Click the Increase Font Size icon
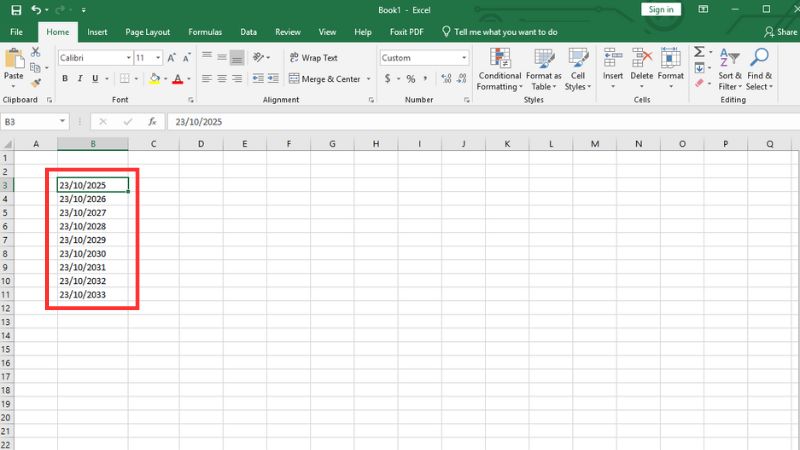800x450 pixels. [x=173, y=58]
